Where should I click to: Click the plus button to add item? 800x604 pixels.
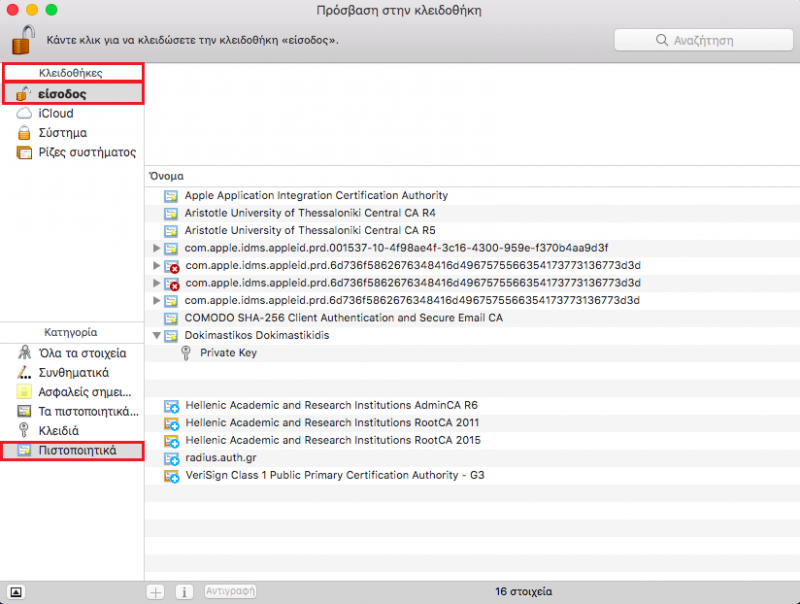[156, 592]
